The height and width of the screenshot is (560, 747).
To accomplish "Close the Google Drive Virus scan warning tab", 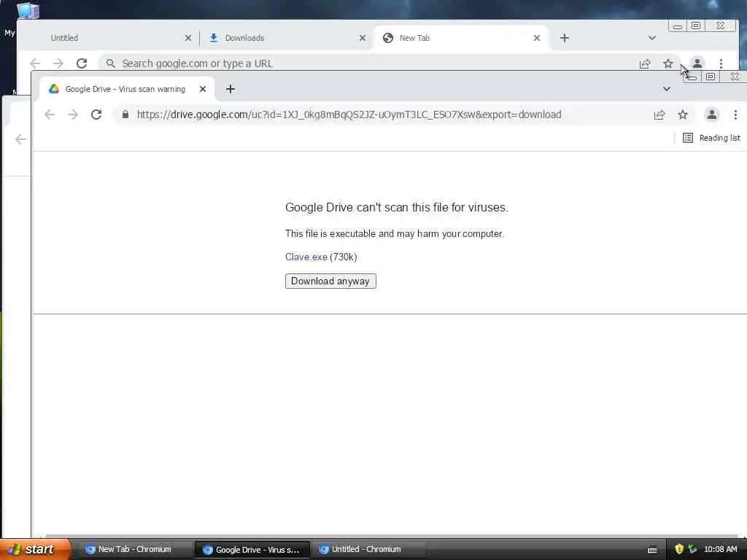I will tap(203, 89).
